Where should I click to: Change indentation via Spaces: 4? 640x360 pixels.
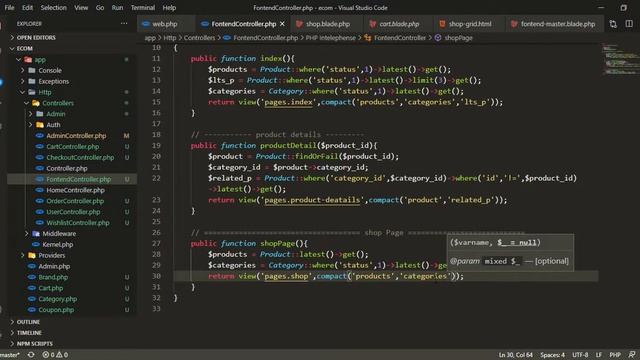click(x=553, y=355)
